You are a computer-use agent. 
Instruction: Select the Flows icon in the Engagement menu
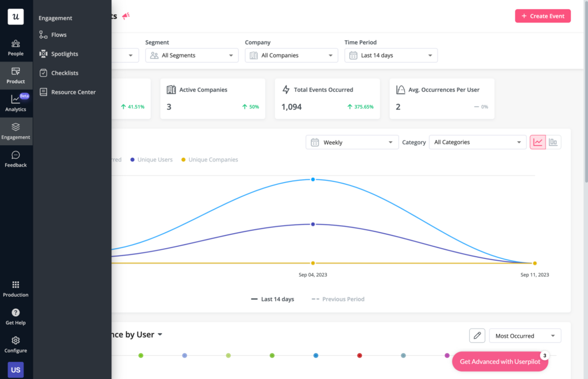tap(43, 34)
